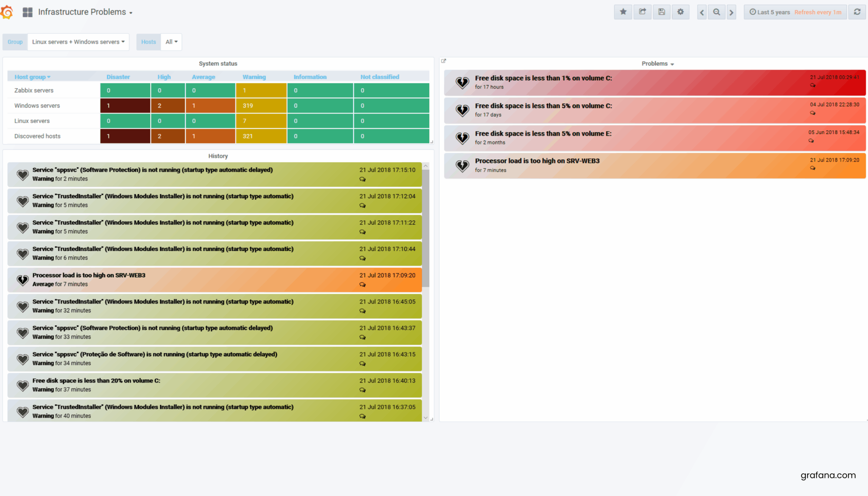Click the History panel scrollbar down arrow

(x=426, y=418)
